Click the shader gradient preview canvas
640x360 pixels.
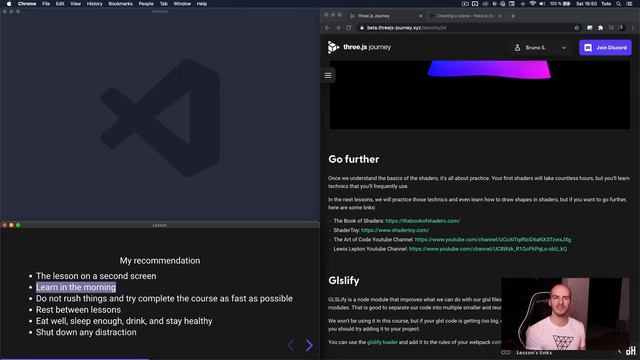click(x=480, y=95)
